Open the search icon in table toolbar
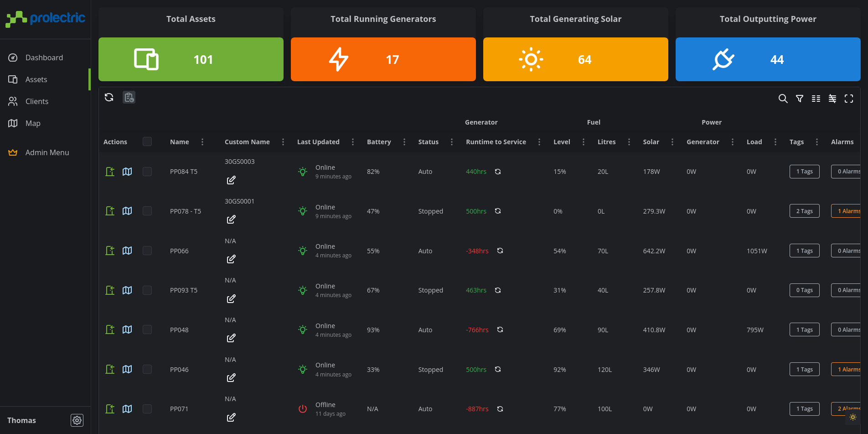 click(x=783, y=99)
